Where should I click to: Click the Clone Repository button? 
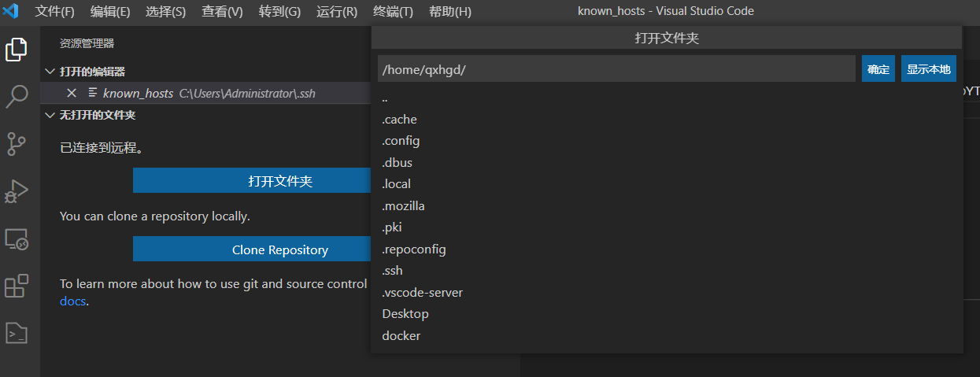point(252,249)
